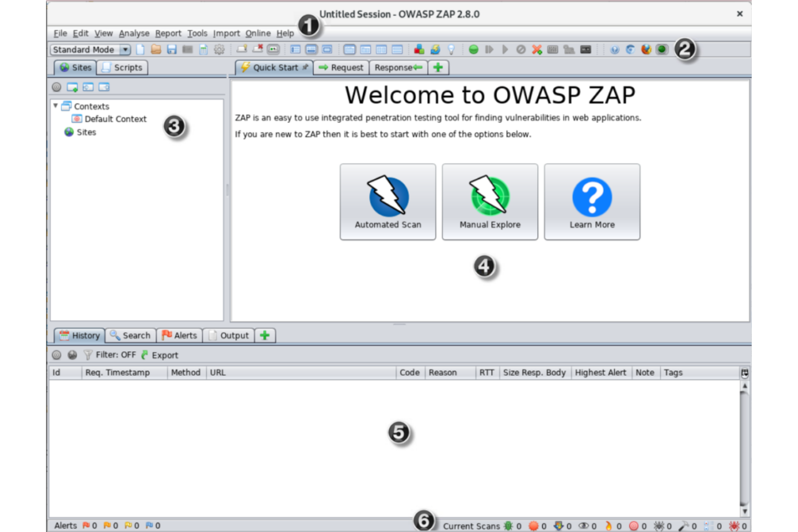
Task: Switch to the Output tab
Action: [229, 335]
